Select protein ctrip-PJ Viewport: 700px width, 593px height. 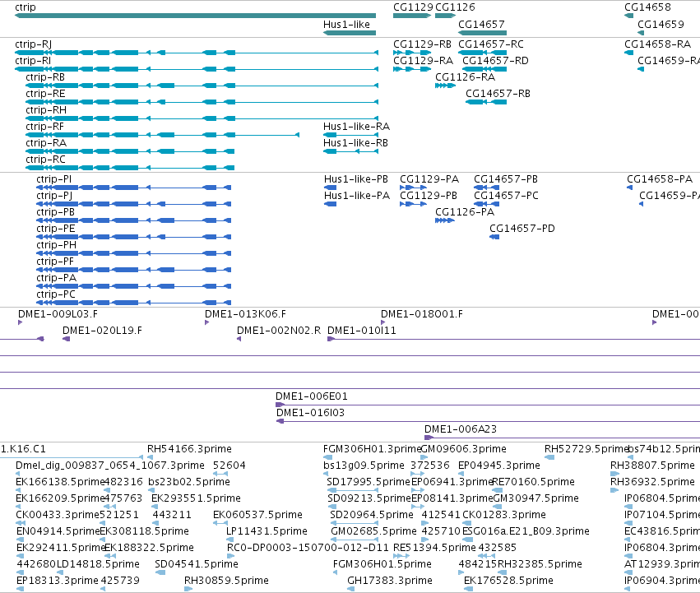coord(54,196)
